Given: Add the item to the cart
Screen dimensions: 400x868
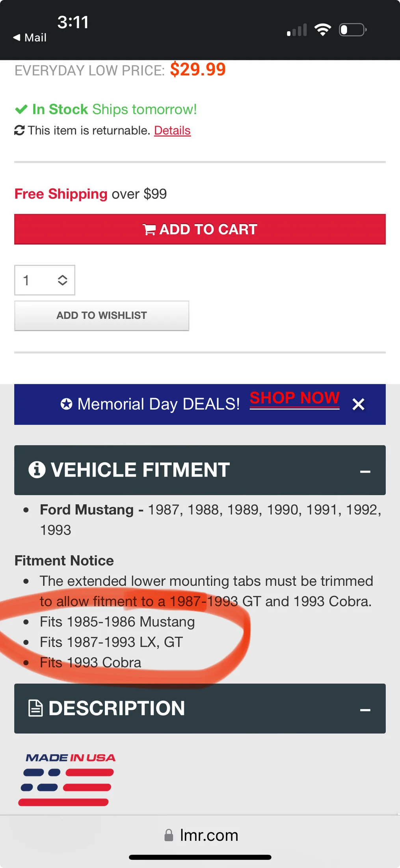Looking at the screenshot, I should point(200,229).
